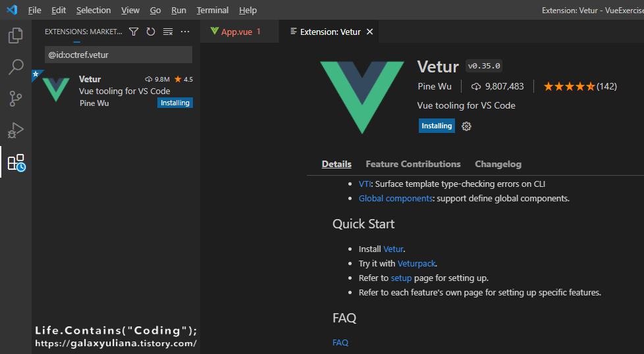Open the Search view in the activity bar
The image size is (644, 354).
[16, 67]
